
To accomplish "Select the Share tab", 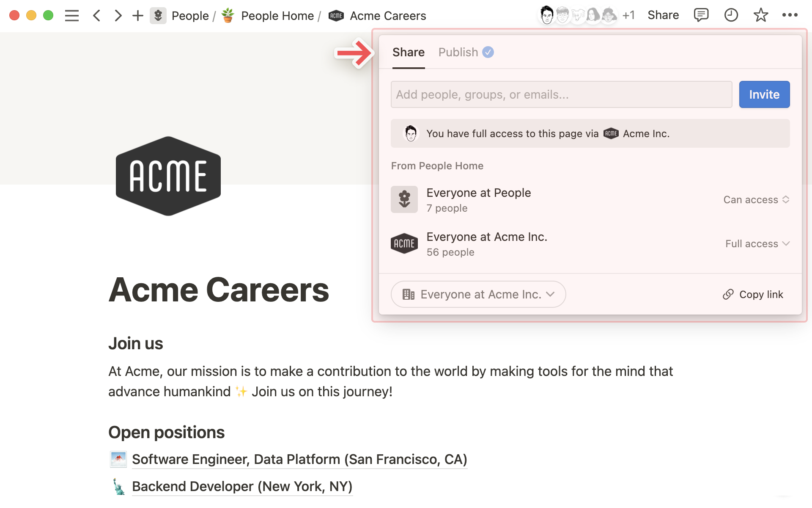I will [x=408, y=52].
